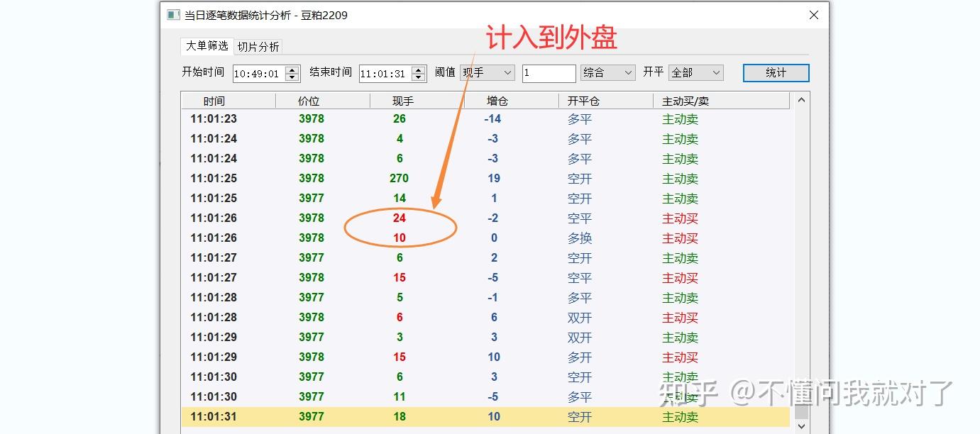Viewport: 980px width, 434px height.
Task: Click the red volume cell 24
Action: (x=400, y=218)
